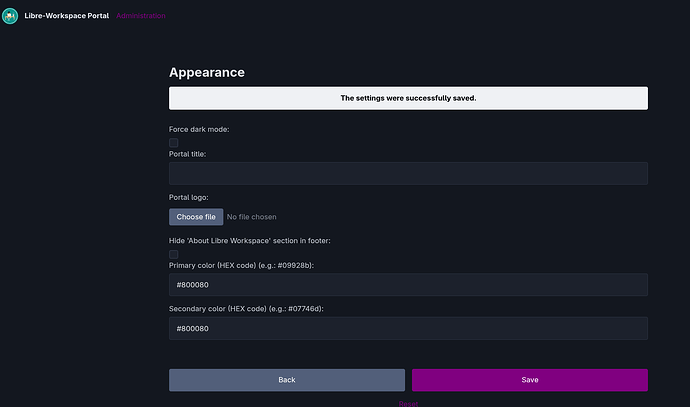Image resolution: width=690 pixels, height=407 pixels.
Task: Click the Libre-Workspace logo icon
Action: tap(10, 16)
